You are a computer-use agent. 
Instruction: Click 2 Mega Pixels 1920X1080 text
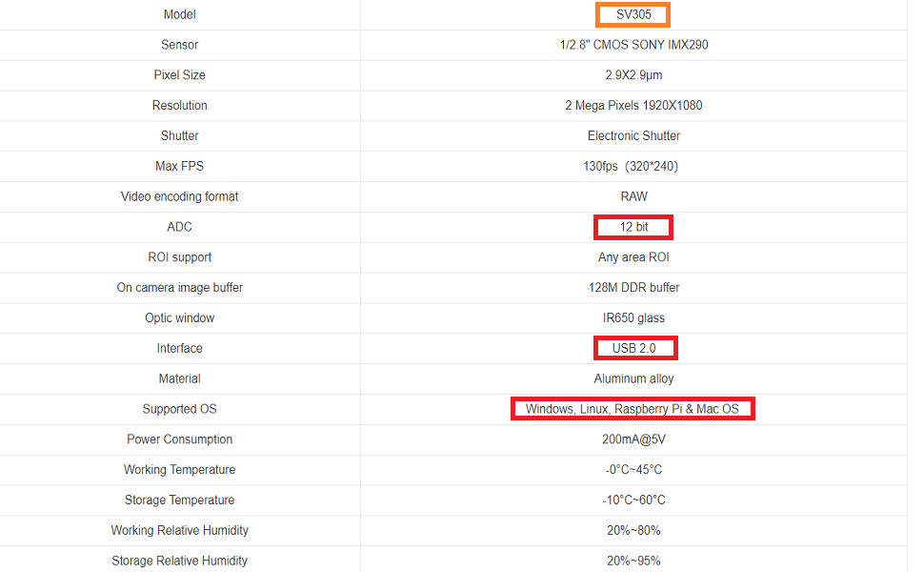(x=633, y=106)
